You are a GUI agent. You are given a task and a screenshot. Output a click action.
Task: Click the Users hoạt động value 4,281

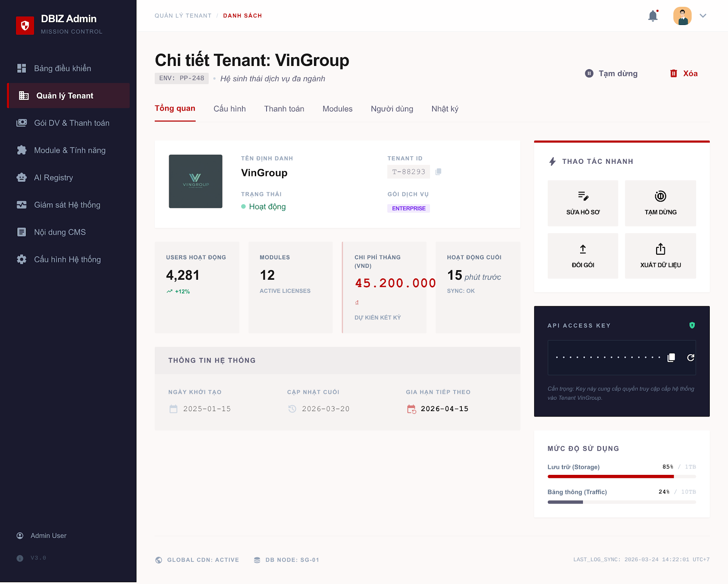(183, 275)
